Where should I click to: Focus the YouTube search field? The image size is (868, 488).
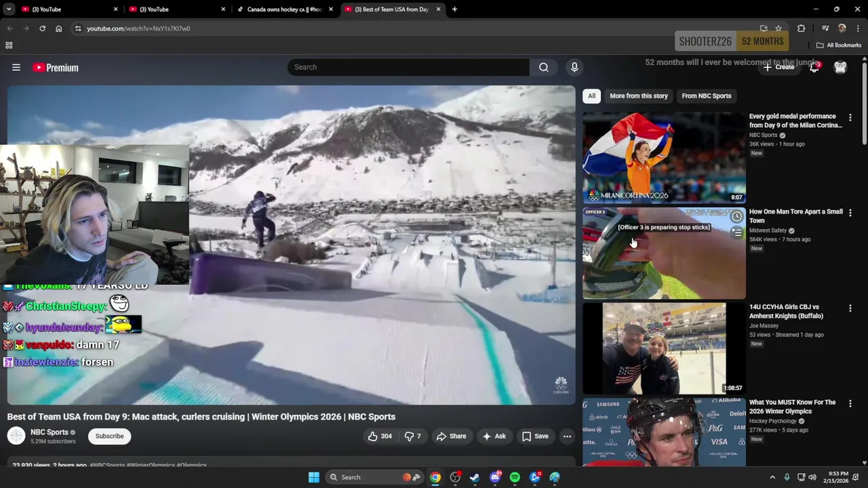tap(408, 67)
